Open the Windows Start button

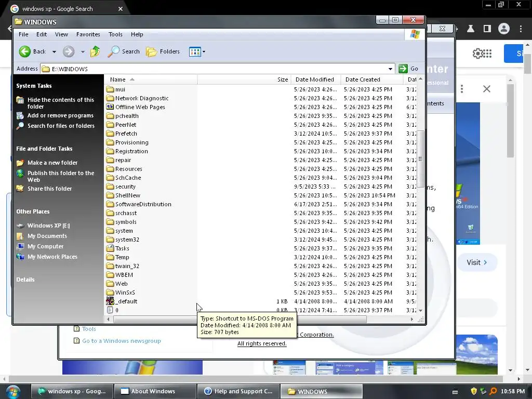click(12, 392)
